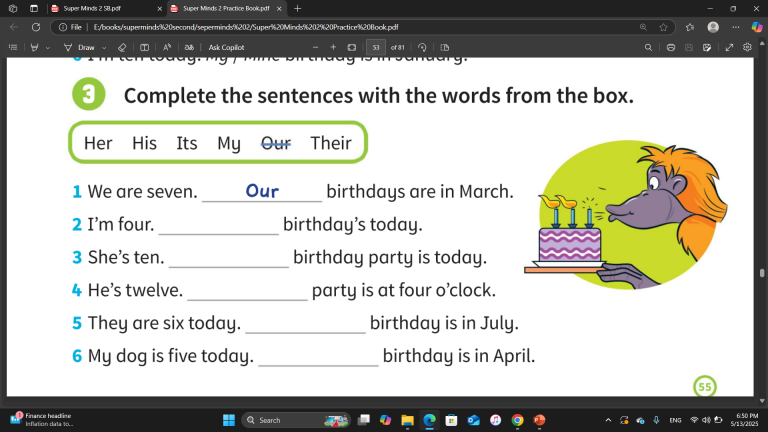Click the Ask Copilot button

point(227,47)
